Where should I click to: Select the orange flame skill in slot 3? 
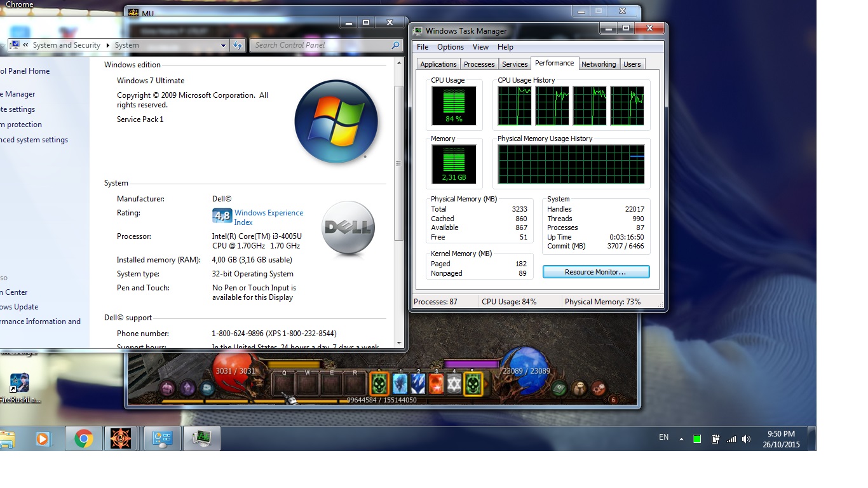(x=436, y=384)
